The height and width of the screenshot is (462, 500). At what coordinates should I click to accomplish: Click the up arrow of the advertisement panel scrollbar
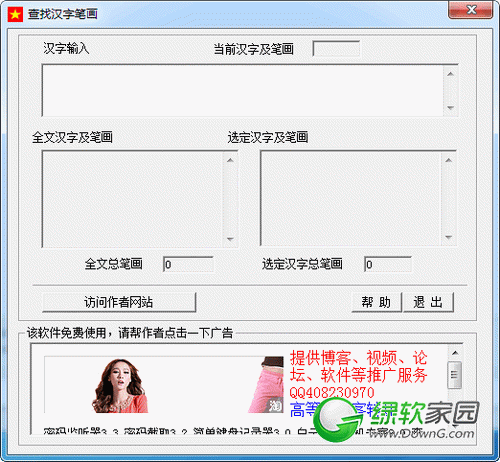pos(455,353)
